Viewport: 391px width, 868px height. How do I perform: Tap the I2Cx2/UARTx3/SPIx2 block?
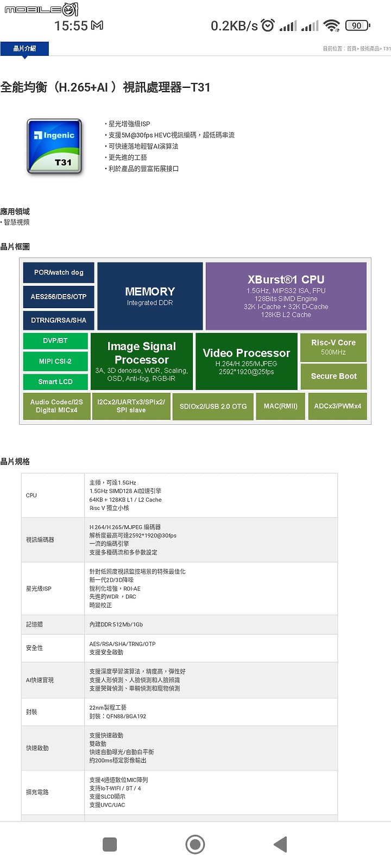click(131, 406)
